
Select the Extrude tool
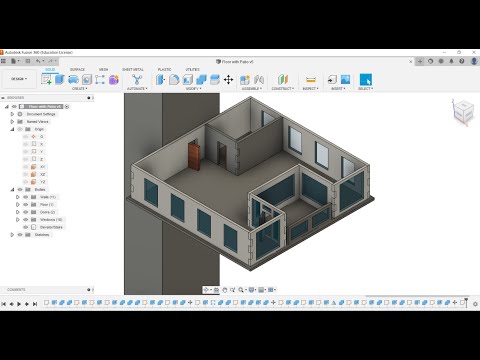(x=60, y=79)
